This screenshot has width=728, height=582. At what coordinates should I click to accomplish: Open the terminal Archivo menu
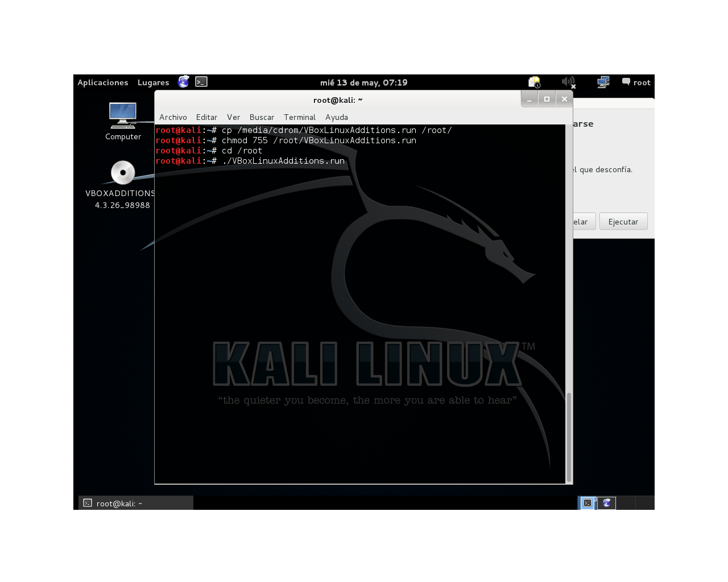click(173, 117)
